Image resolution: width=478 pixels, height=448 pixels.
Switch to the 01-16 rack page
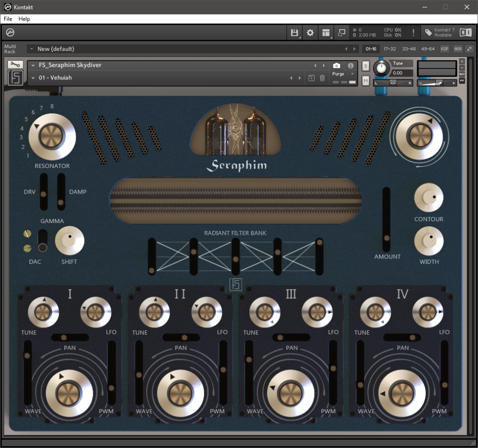[x=371, y=49]
